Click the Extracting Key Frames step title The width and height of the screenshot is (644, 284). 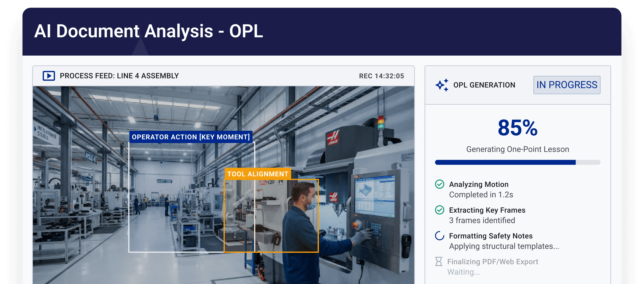487,210
